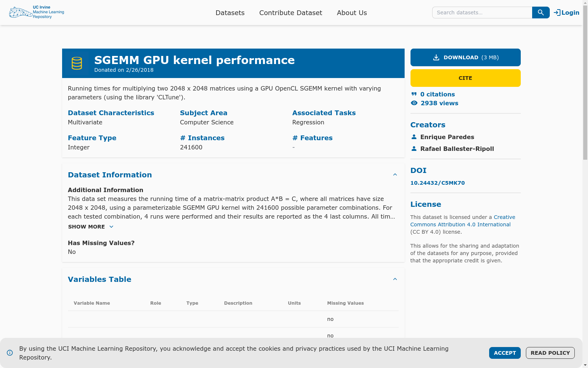588x368 pixels.
Task: Collapse the Dataset Information section
Action: point(395,174)
